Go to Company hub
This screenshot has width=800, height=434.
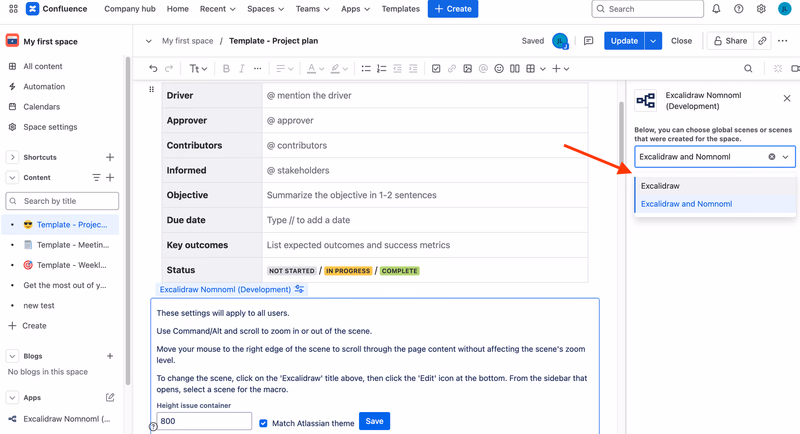coord(130,9)
